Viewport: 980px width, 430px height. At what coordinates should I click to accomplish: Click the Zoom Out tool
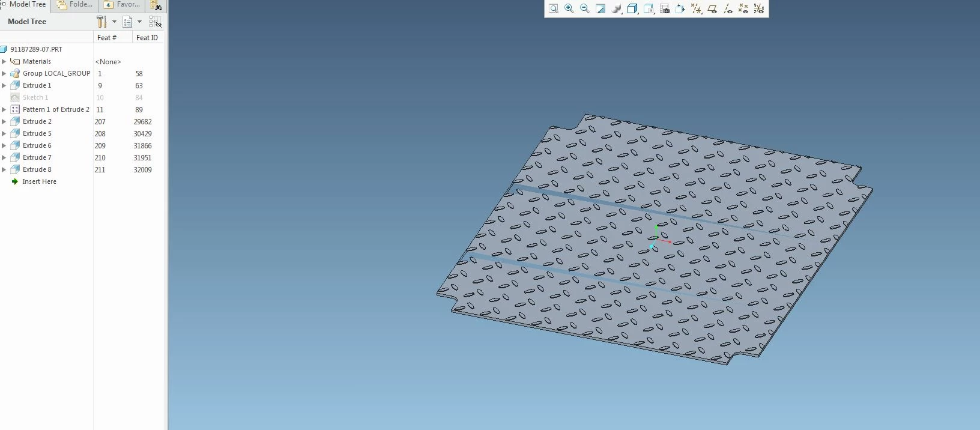[585, 8]
